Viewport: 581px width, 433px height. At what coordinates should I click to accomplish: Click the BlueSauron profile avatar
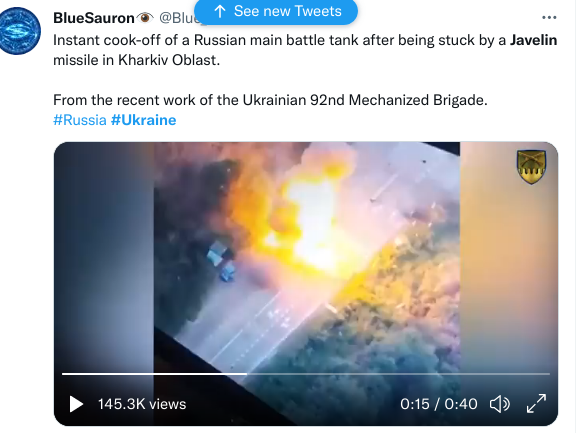(19, 31)
